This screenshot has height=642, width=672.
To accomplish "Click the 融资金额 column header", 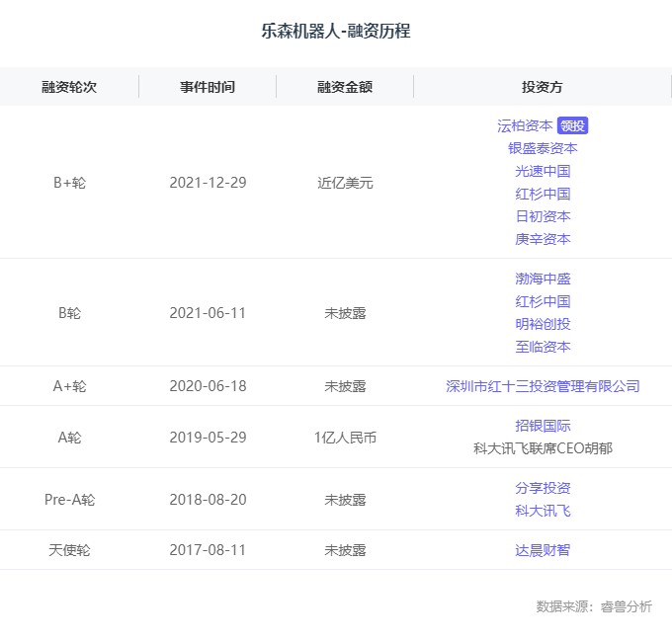I will click(x=345, y=87).
